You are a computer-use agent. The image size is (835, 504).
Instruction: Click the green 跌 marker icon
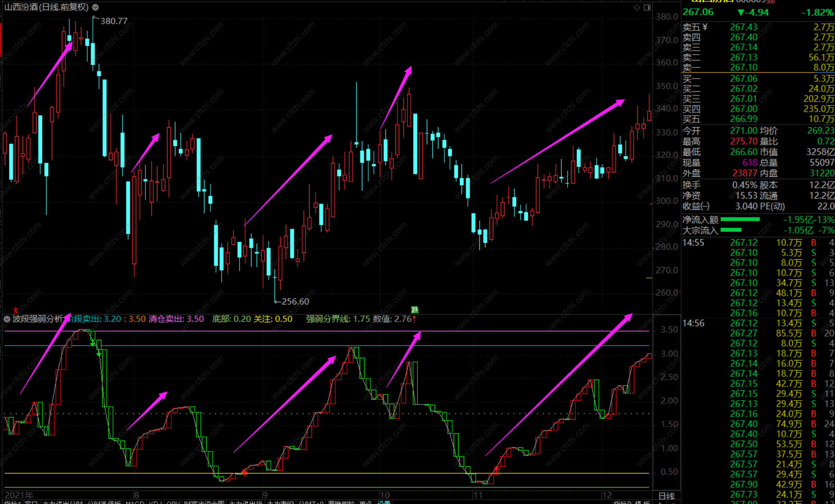click(x=415, y=310)
